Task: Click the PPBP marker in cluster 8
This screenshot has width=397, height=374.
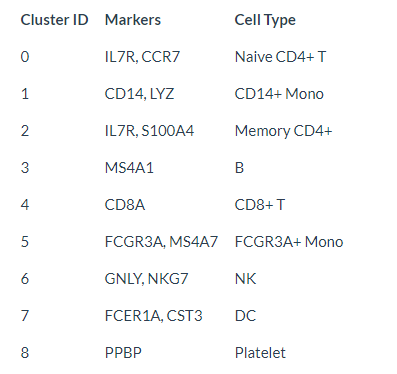Action: [x=123, y=353]
